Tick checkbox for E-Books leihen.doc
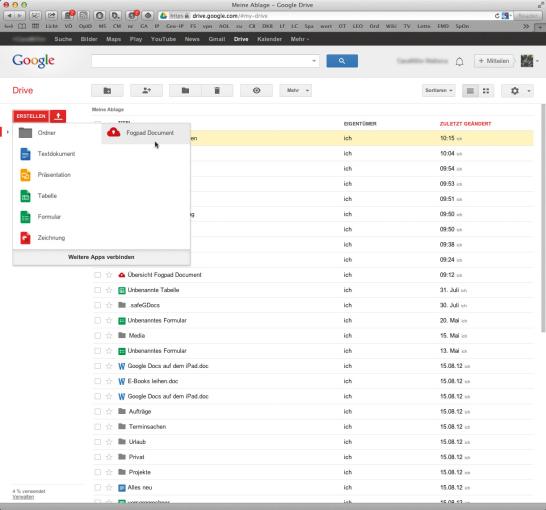 tap(98, 381)
